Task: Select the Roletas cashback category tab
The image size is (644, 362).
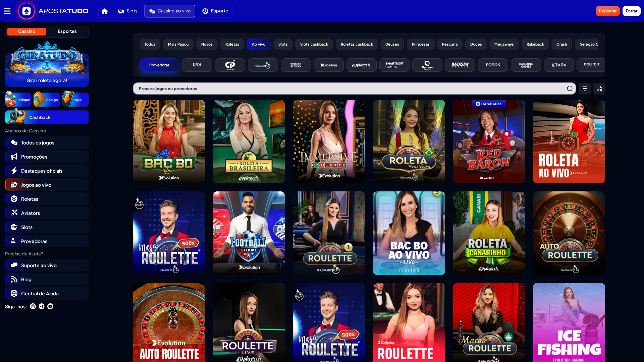Action: coord(357,44)
